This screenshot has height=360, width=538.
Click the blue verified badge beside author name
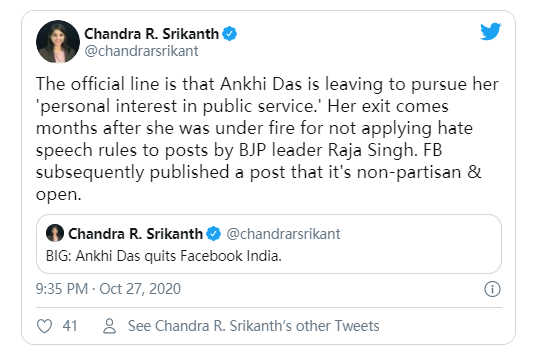230,34
